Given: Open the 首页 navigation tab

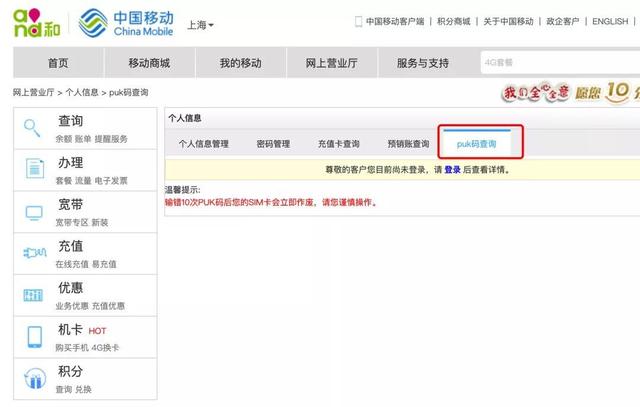Looking at the screenshot, I should click(58, 63).
